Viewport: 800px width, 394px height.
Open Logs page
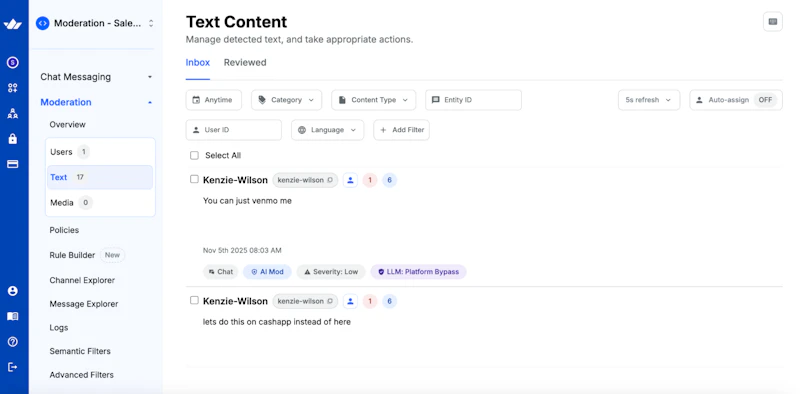point(59,328)
